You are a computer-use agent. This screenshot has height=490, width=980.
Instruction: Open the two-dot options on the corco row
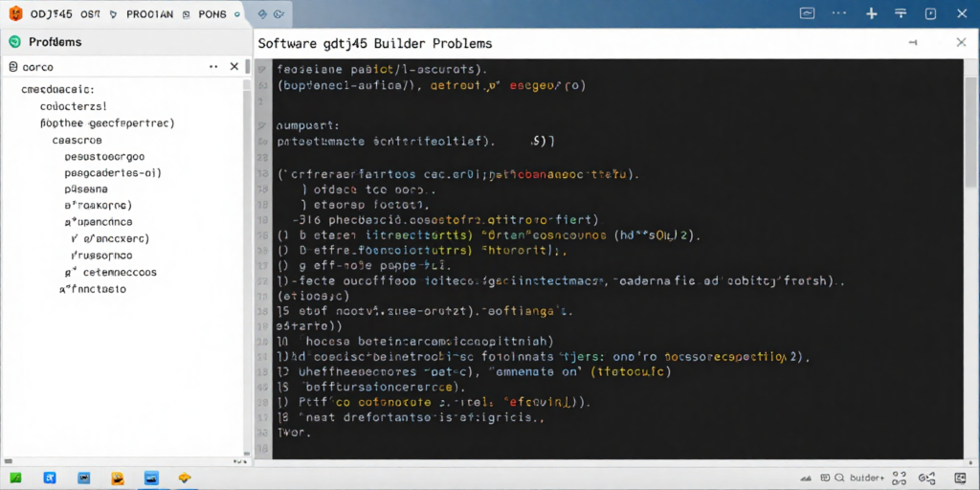[x=213, y=66]
